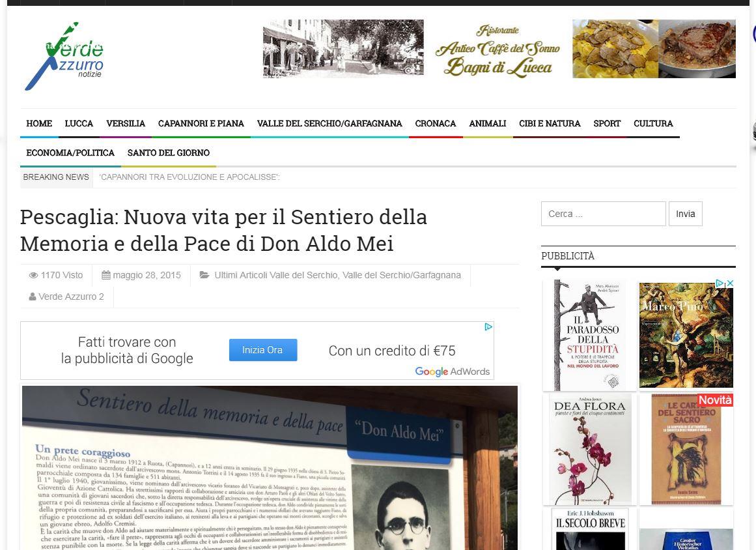Click the author icon beside Verde Azzurro 2
This screenshot has width=756, height=550.
click(33, 297)
